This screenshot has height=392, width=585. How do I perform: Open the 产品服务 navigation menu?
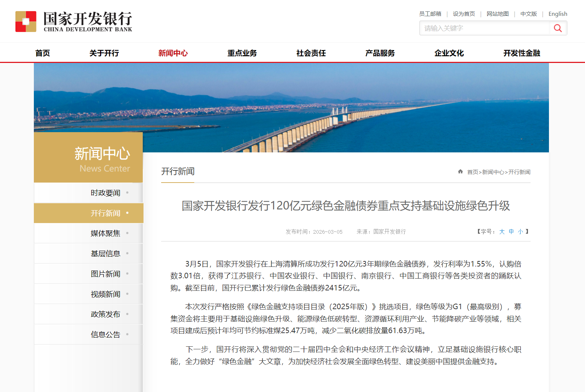pos(380,53)
